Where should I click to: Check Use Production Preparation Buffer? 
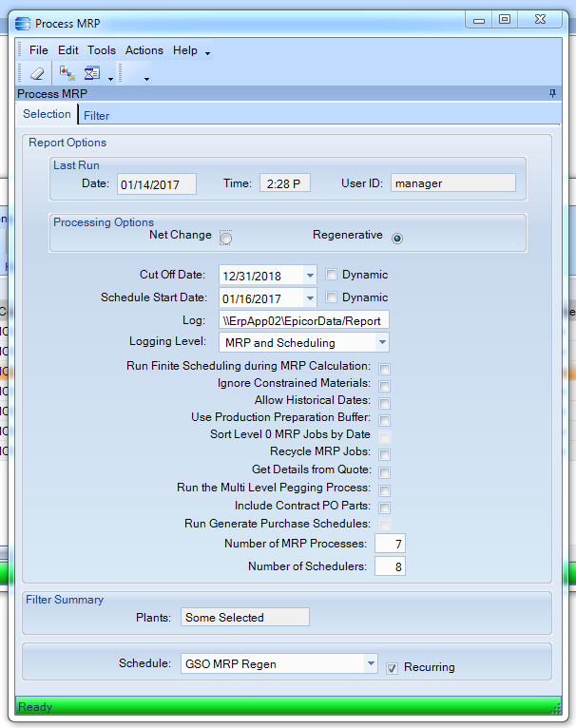point(384,421)
